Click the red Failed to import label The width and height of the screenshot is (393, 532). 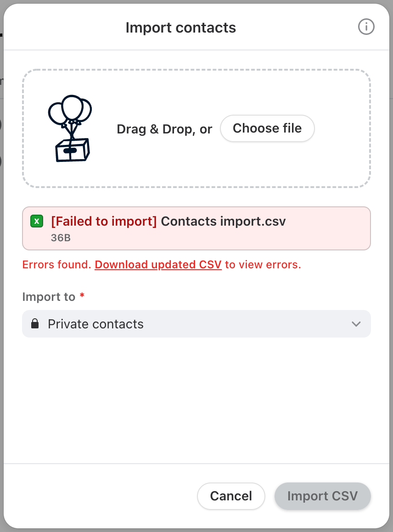pyautogui.click(x=104, y=221)
